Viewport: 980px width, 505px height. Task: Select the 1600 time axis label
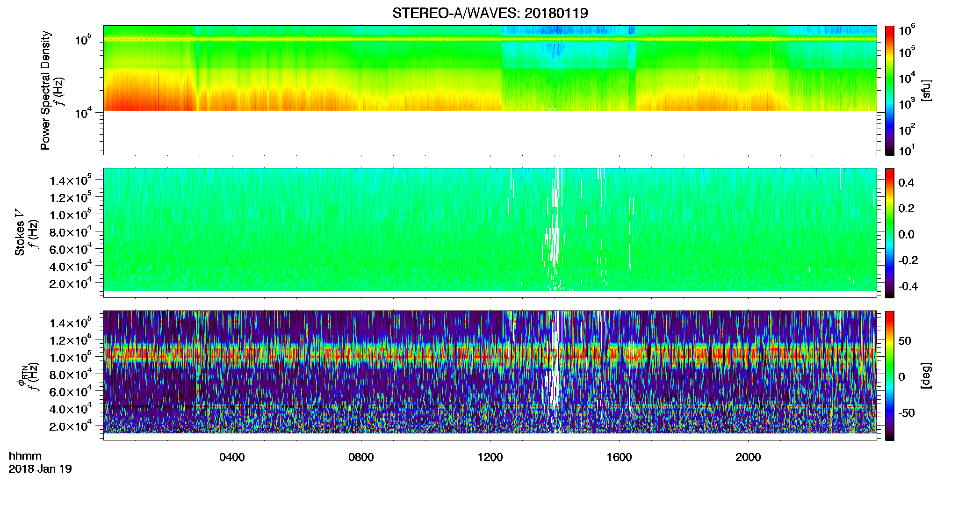point(619,457)
